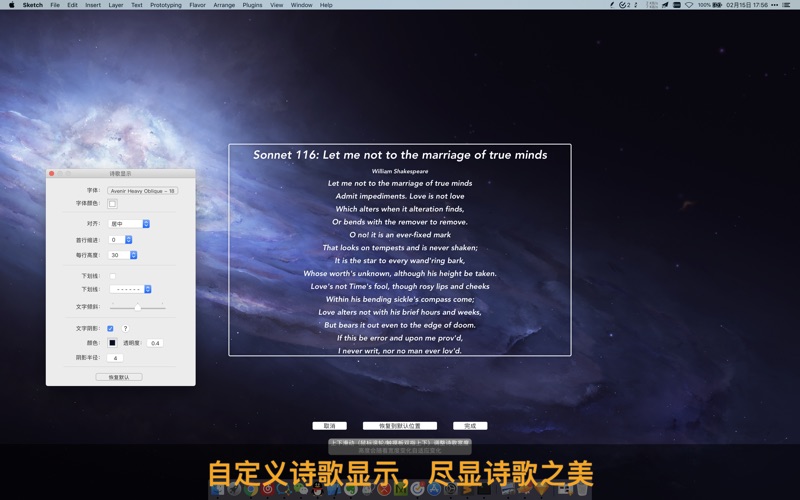Click the 恢复默认 restore defaults button
The height and width of the screenshot is (500, 800).
(119, 377)
